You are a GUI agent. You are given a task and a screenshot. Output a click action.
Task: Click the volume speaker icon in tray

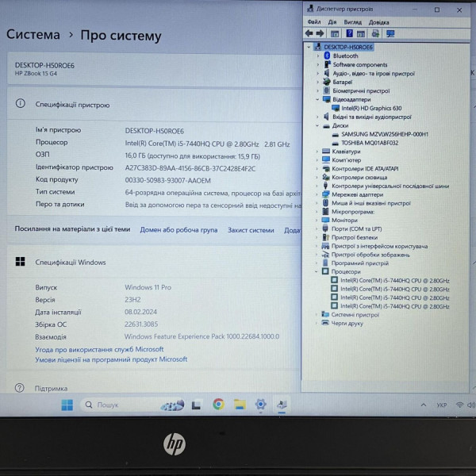pos(470,405)
